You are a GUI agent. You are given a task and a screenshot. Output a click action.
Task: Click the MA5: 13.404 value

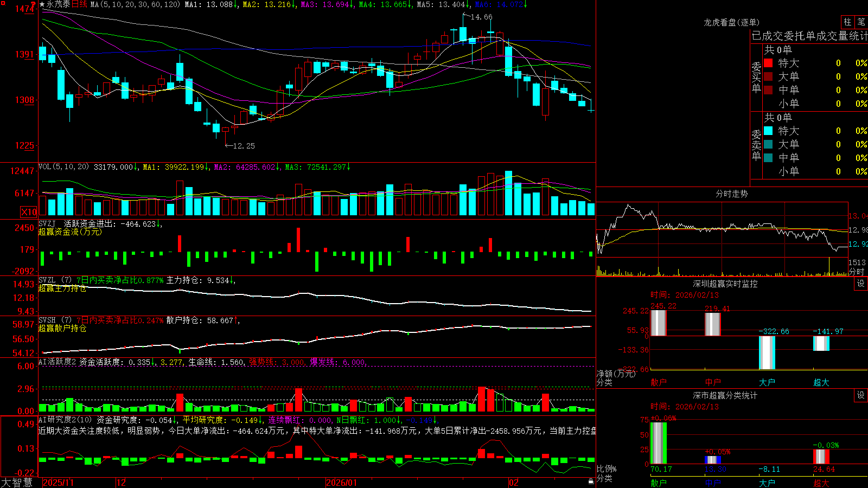(x=443, y=4)
